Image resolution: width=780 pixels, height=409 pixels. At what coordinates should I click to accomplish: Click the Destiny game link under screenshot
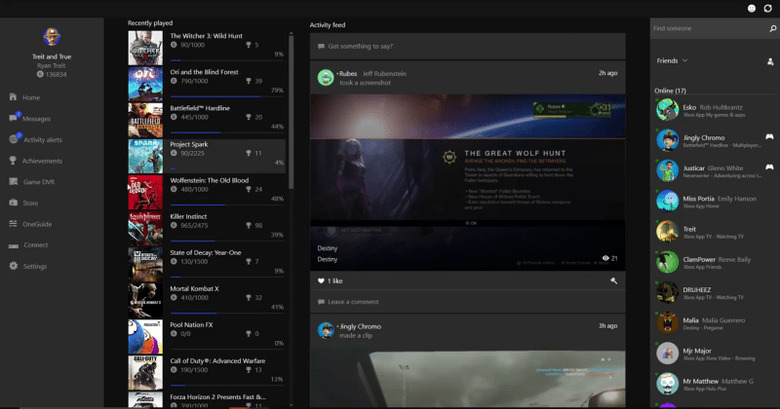click(x=327, y=259)
